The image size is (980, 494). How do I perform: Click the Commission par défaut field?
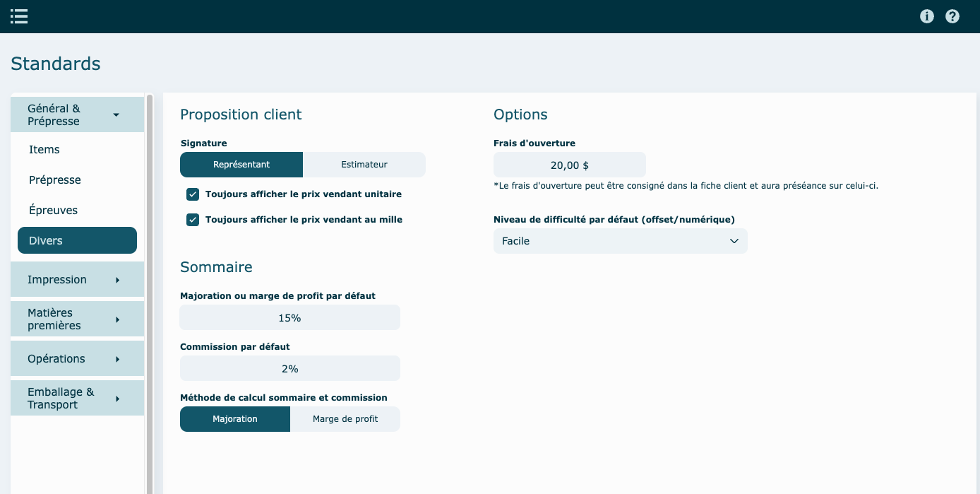[x=289, y=369]
